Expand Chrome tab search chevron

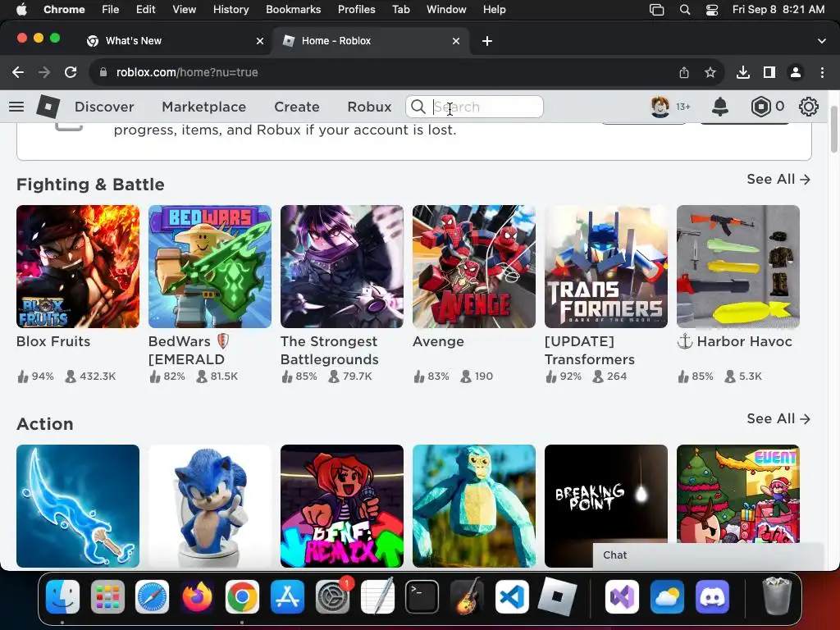(822, 41)
